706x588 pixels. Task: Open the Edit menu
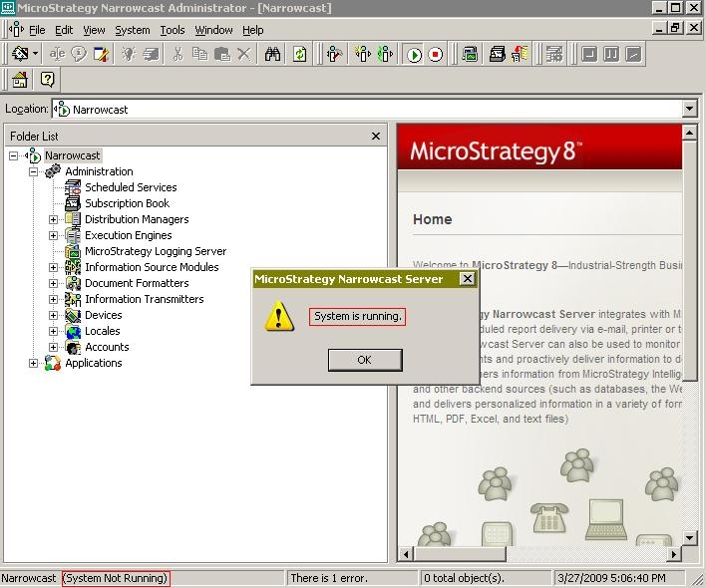pos(64,30)
